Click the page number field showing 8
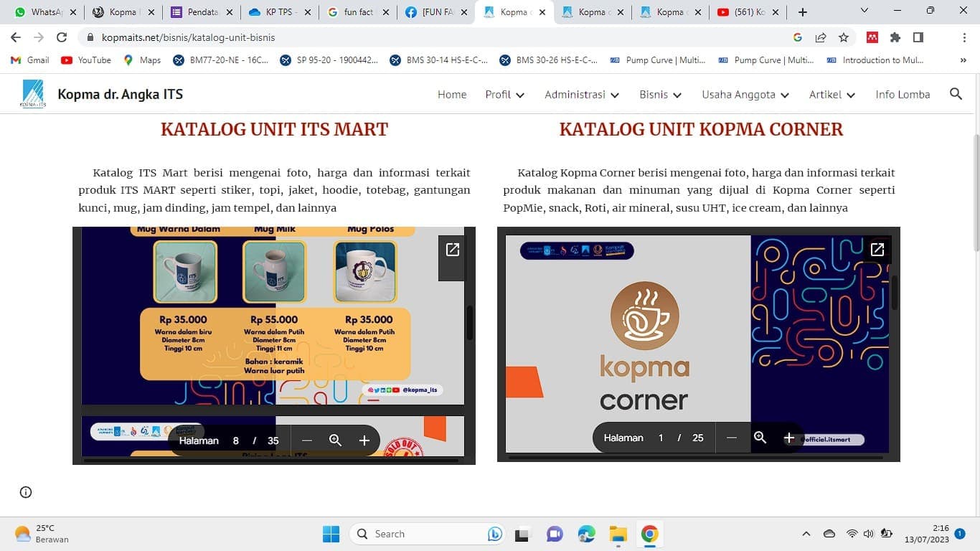 (x=235, y=441)
